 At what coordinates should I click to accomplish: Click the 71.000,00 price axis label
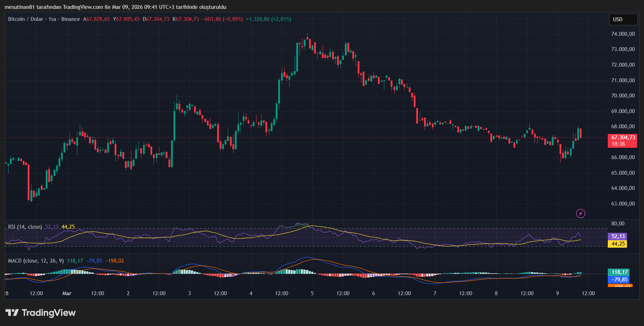(623, 80)
